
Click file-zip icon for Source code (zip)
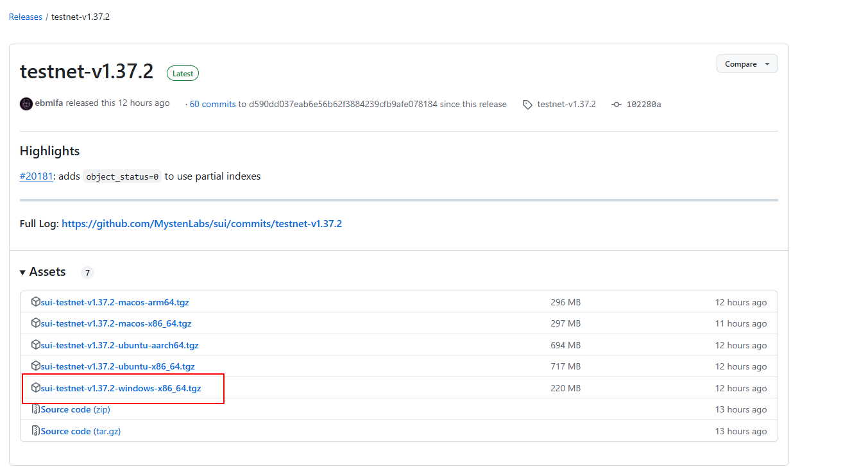coord(36,409)
